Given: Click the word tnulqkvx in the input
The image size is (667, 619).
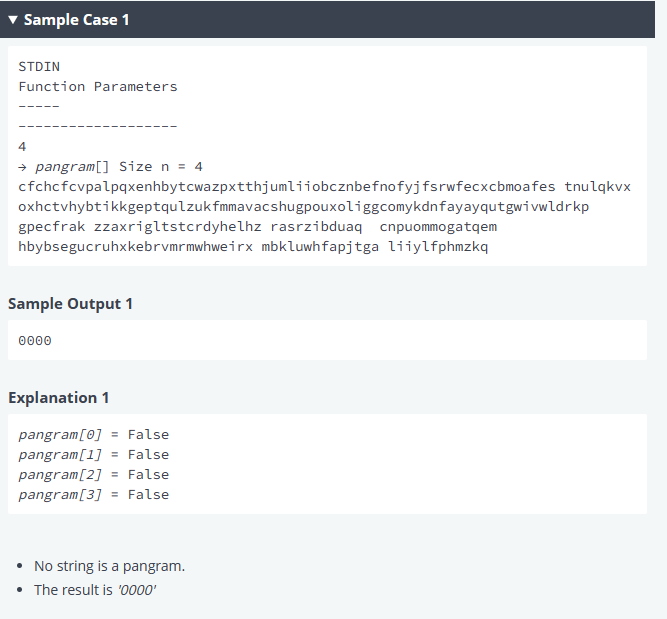Looking at the screenshot, I should (x=597, y=187).
